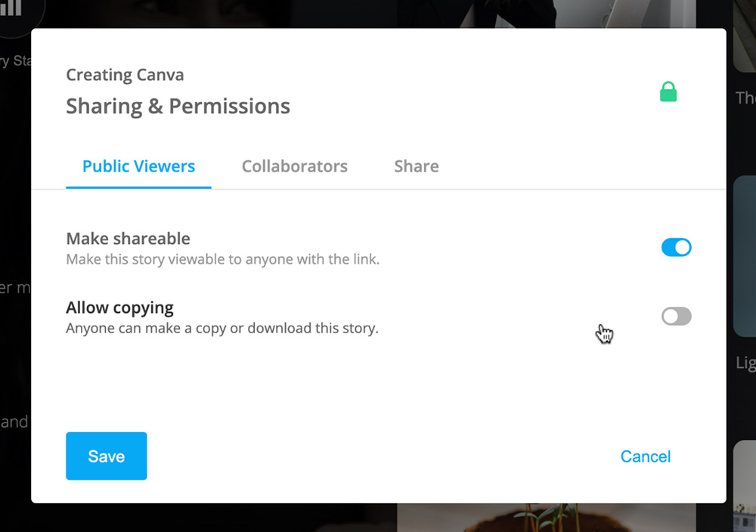Go to the Share tab

pos(417,166)
